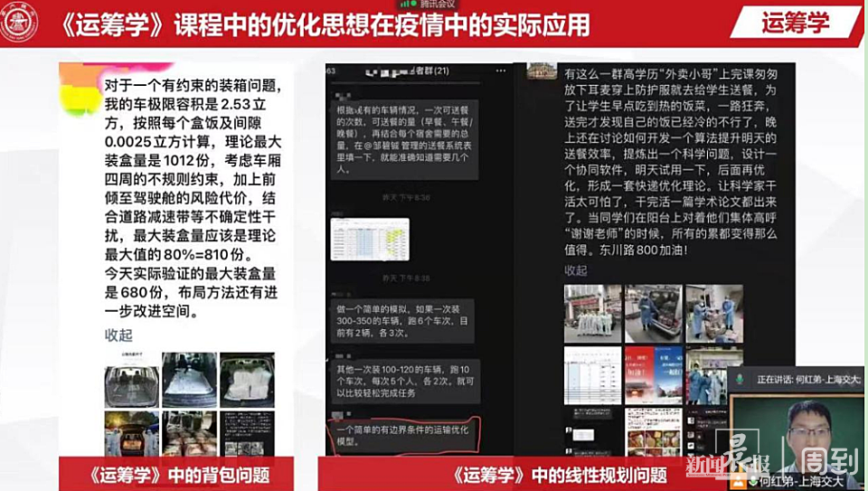Collapse the left post with 收起
The image size is (868, 491).
click(x=119, y=335)
